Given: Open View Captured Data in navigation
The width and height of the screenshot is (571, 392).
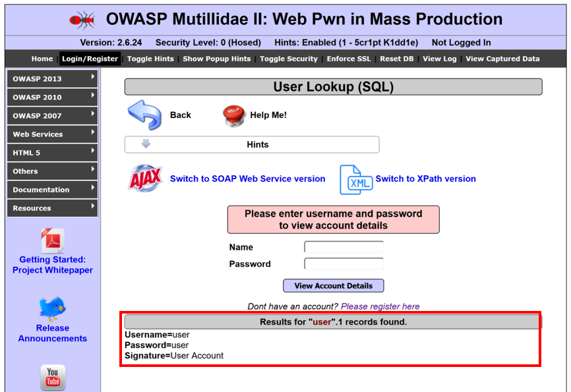Looking at the screenshot, I should pos(502,59).
